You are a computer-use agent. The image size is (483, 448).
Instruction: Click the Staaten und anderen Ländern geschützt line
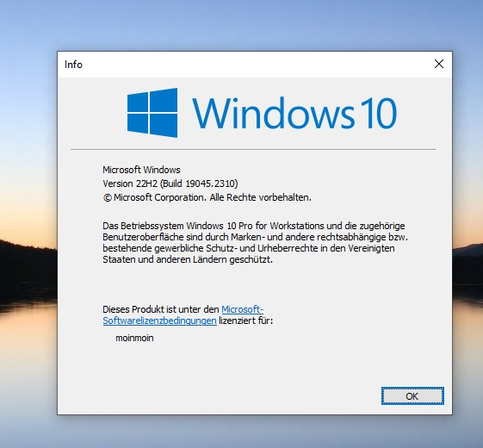188,259
